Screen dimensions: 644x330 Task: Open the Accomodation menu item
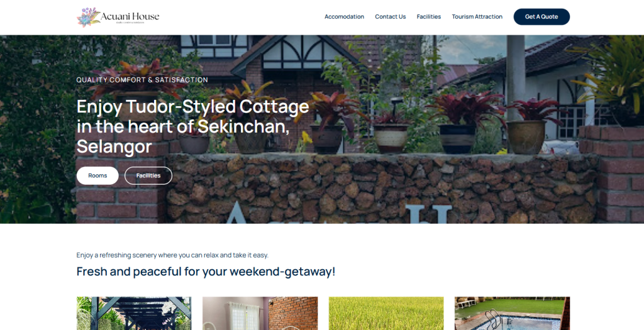[344, 17]
